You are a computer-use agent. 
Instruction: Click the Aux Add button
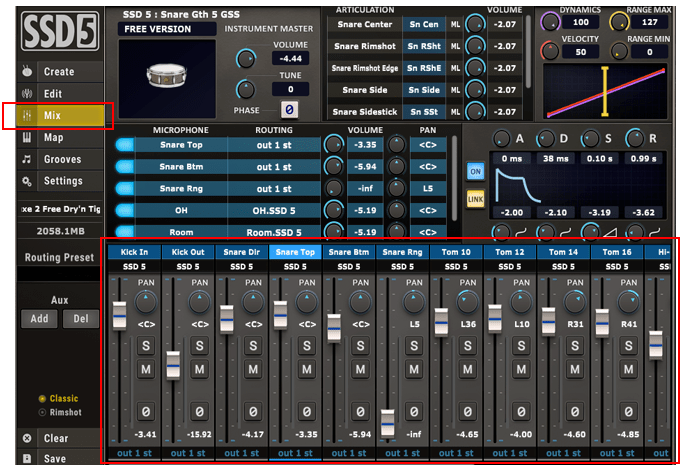tap(39, 318)
